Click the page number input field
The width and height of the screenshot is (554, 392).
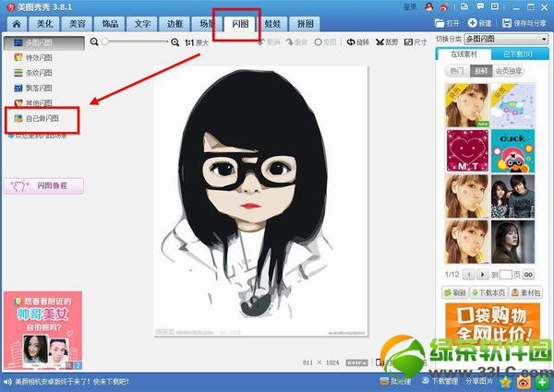(505, 275)
